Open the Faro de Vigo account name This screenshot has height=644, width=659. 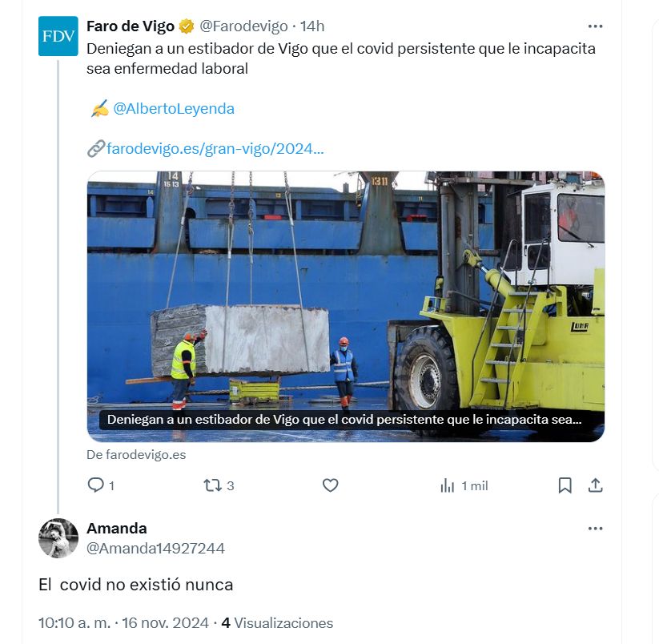(131, 26)
